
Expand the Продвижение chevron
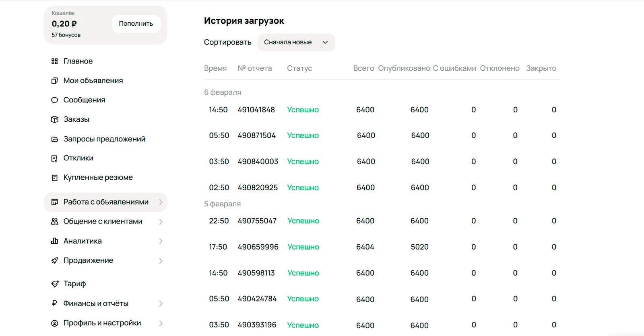pos(161,261)
